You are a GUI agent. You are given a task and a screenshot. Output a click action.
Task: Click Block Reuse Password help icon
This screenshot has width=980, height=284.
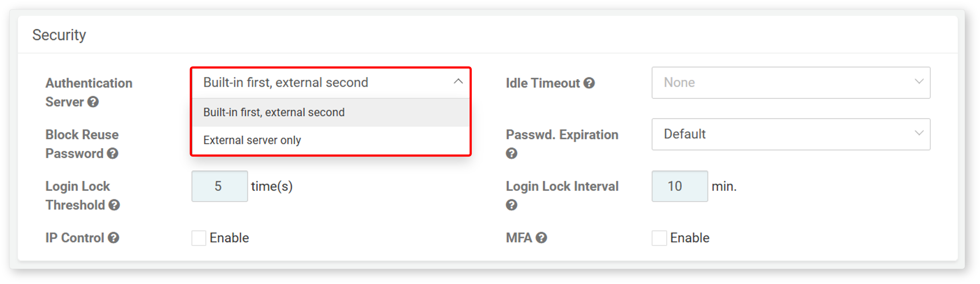[112, 153]
